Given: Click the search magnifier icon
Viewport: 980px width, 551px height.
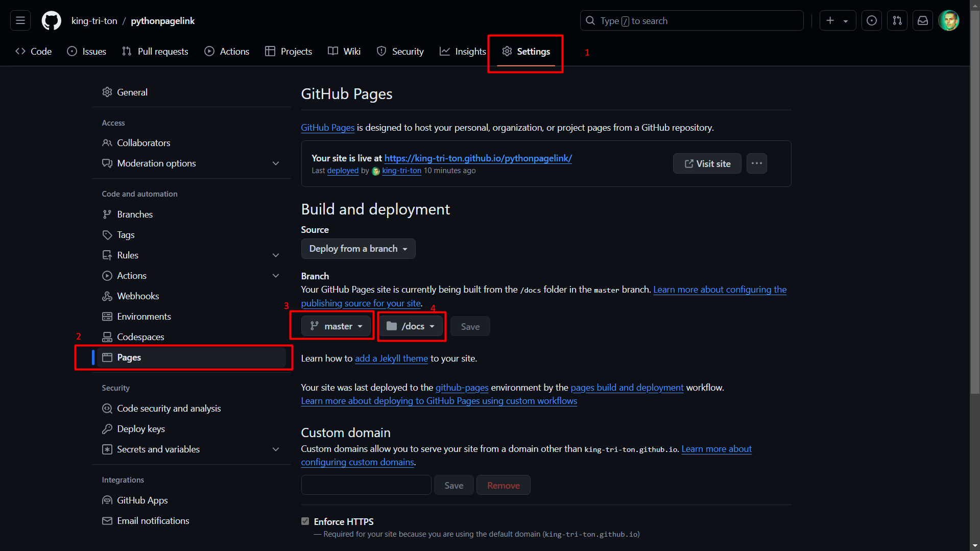Looking at the screenshot, I should pyautogui.click(x=590, y=20).
